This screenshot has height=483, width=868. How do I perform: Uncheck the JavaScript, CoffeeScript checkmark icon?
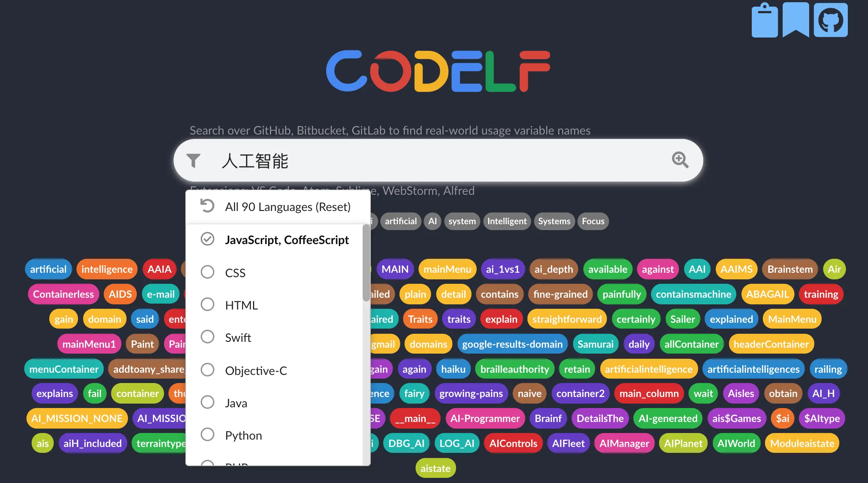pos(207,239)
